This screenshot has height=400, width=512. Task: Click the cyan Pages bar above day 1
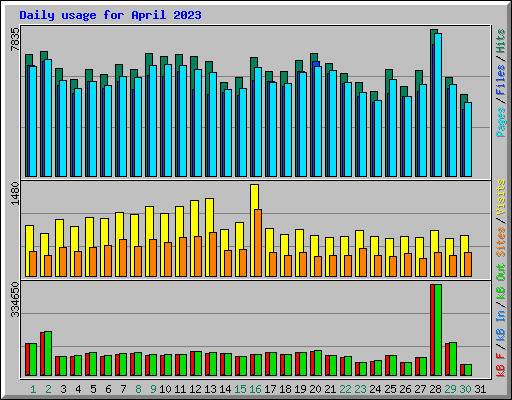tap(33, 121)
